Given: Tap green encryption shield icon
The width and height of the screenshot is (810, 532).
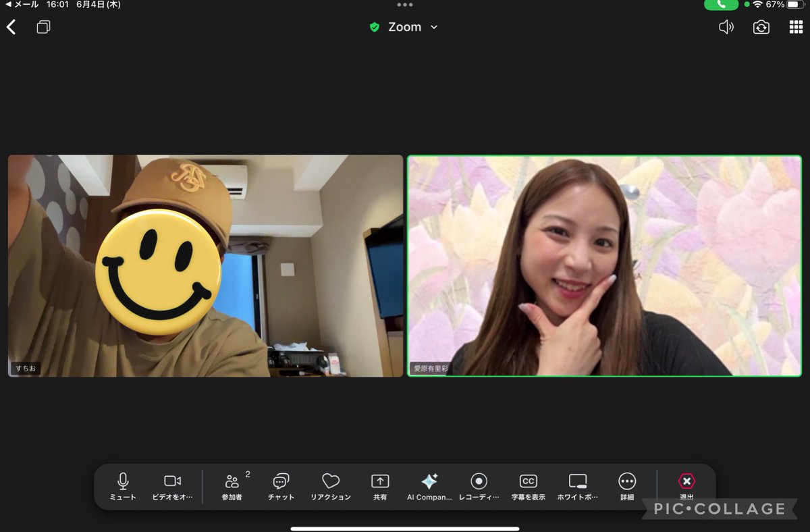Looking at the screenshot, I should tap(375, 27).
